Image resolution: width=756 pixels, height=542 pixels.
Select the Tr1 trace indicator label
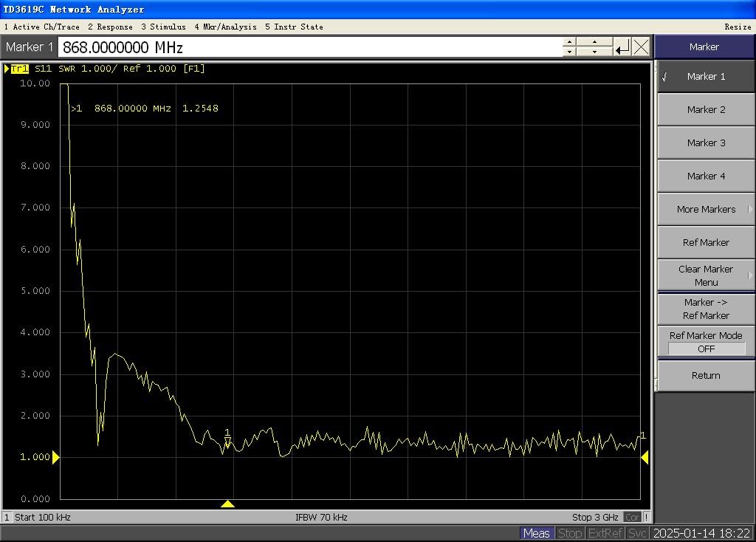tap(18, 68)
